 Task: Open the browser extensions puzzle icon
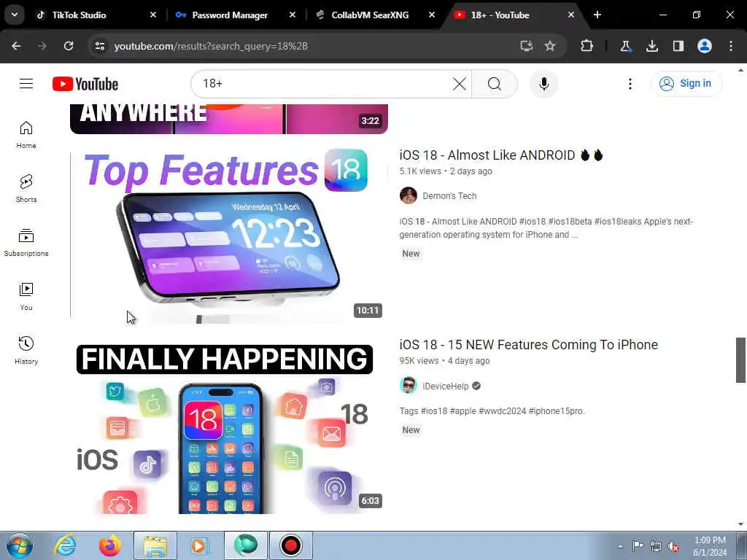[x=587, y=46]
